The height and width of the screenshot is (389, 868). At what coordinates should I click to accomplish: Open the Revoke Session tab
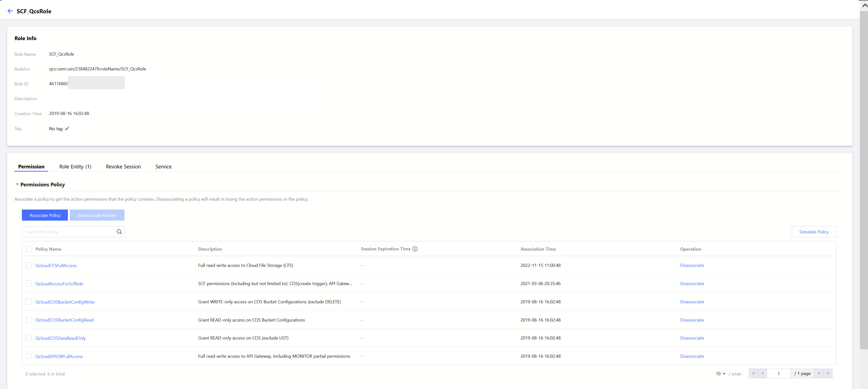coord(123,167)
